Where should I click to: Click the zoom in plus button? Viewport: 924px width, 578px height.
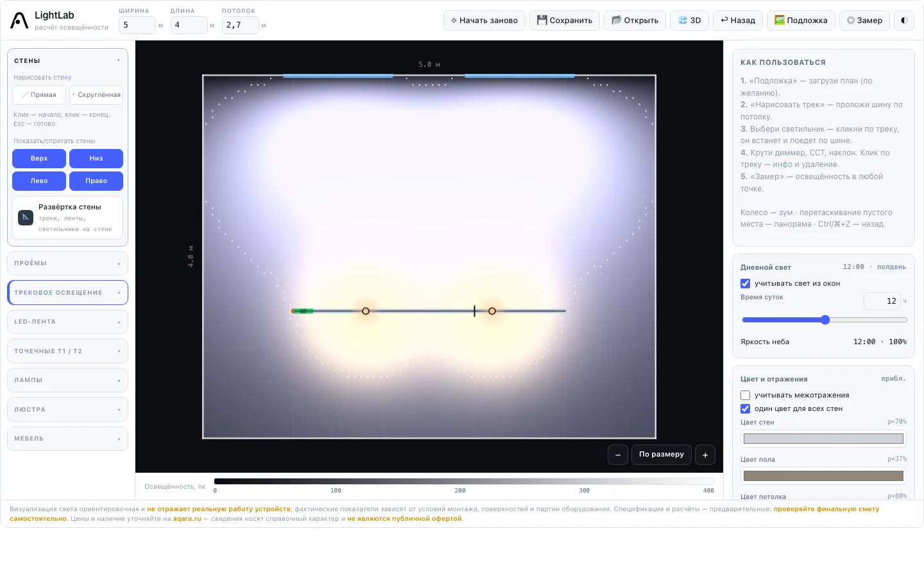tap(705, 455)
